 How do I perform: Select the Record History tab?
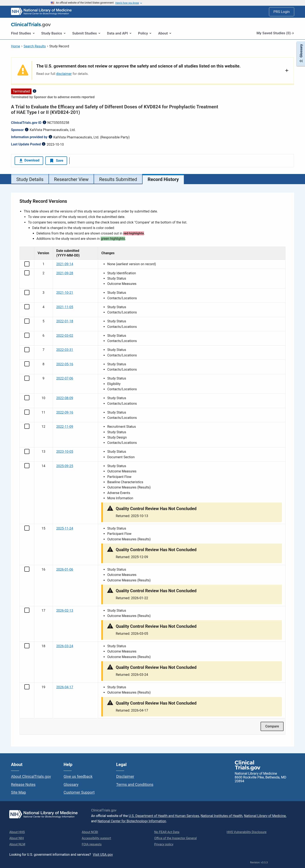(x=163, y=179)
